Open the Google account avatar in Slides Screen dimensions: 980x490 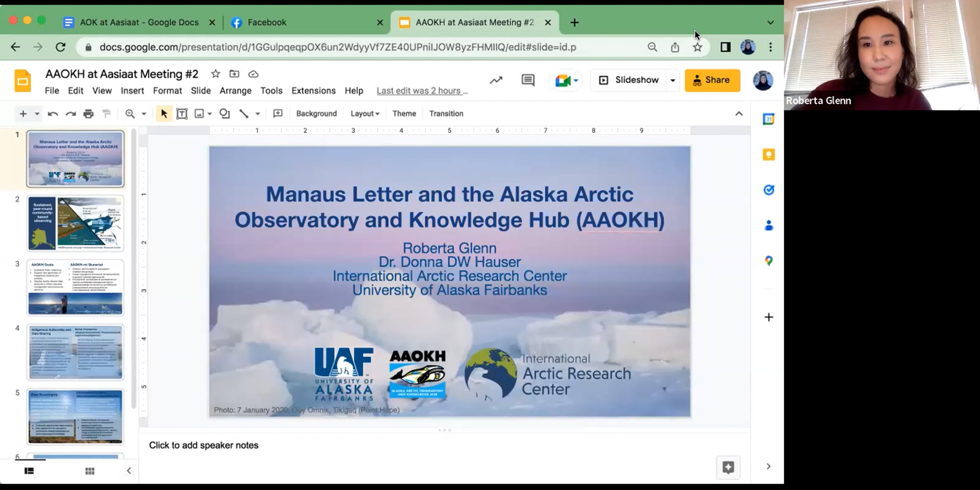click(763, 80)
